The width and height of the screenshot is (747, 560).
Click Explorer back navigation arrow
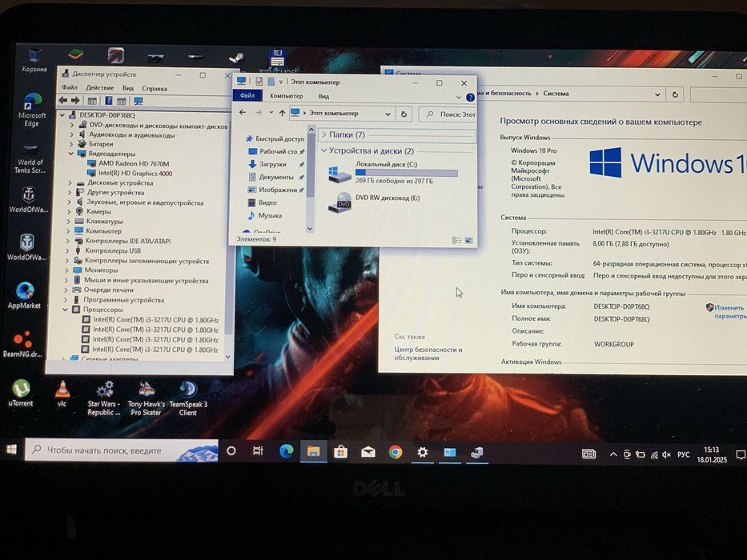pos(243,112)
